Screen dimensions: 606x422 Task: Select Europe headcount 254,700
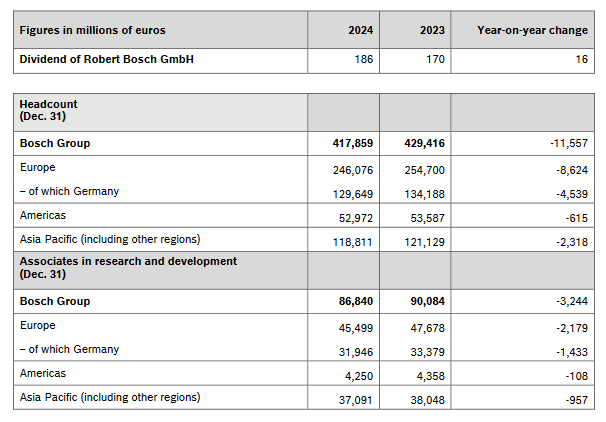coord(425,170)
